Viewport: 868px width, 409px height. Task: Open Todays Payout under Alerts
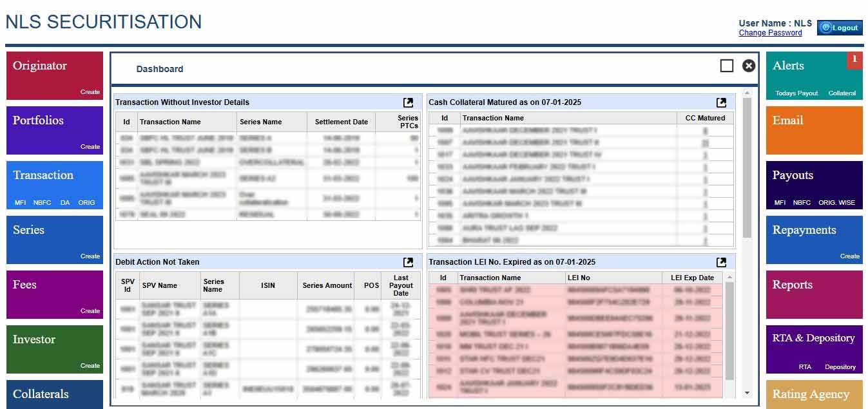(796, 93)
